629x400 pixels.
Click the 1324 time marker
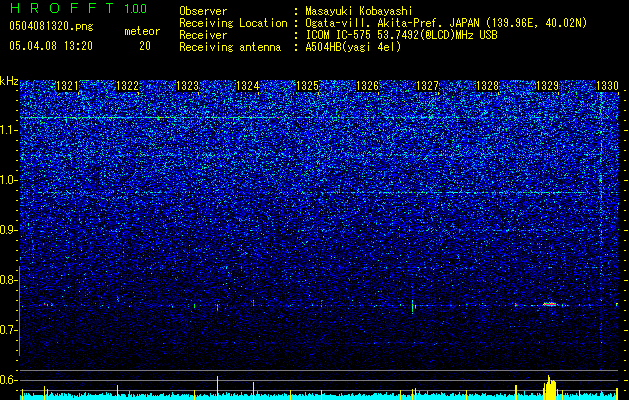point(248,86)
